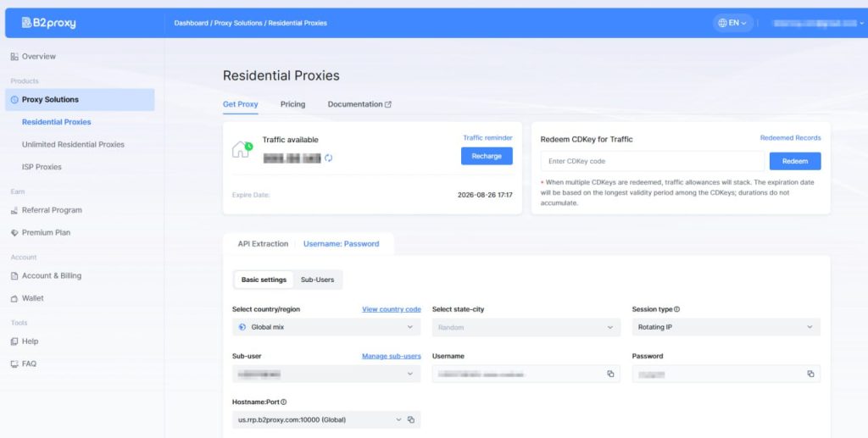Click the B2proxy logo
This screenshot has width=868, height=438.
pos(49,23)
